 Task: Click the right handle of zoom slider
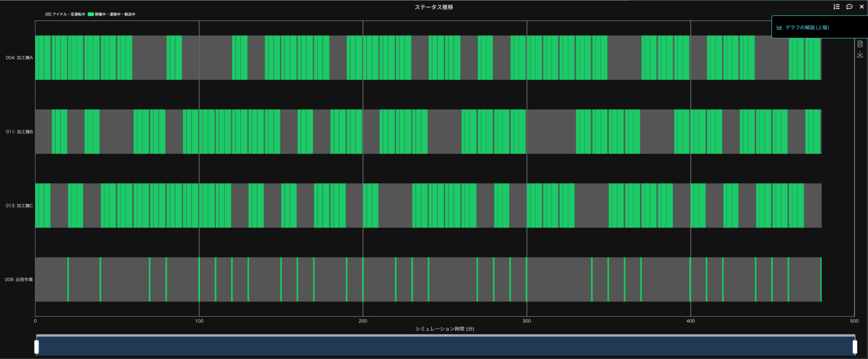[855, 347]
